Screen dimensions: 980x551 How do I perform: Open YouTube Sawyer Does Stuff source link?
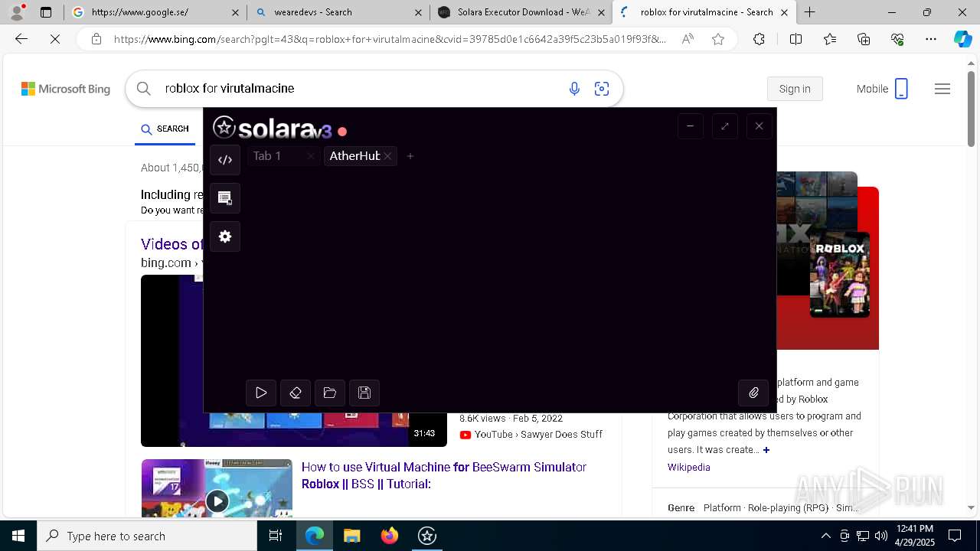531,435
